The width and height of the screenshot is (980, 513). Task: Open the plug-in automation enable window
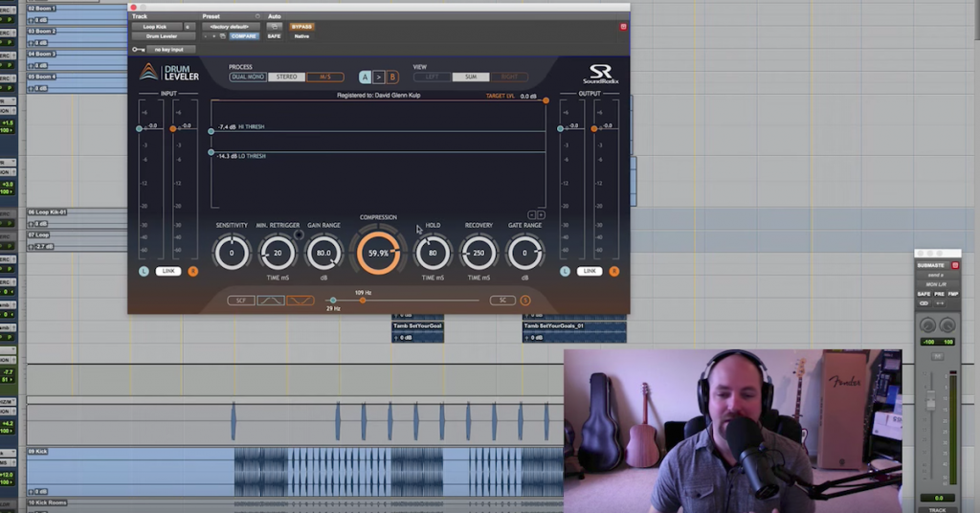click(x=274, y=27)
